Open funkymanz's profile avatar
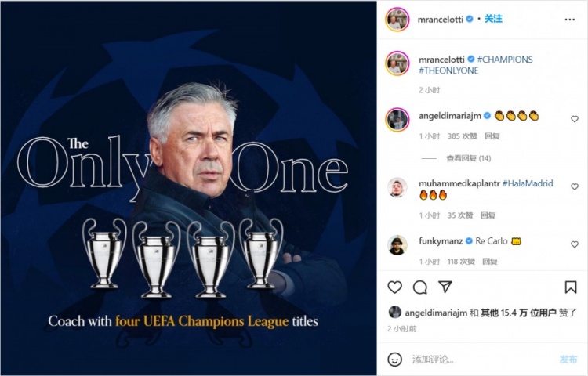 pos(397,245)
